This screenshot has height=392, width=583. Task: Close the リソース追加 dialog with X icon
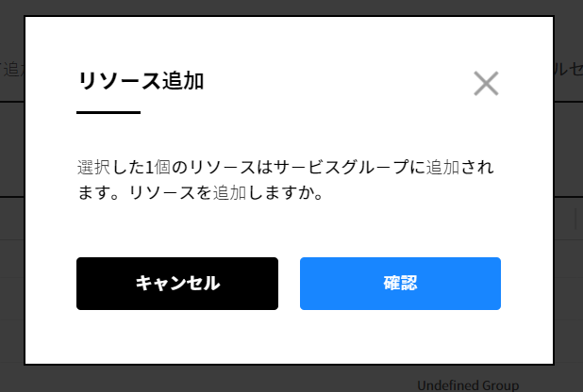coord(486,83)
